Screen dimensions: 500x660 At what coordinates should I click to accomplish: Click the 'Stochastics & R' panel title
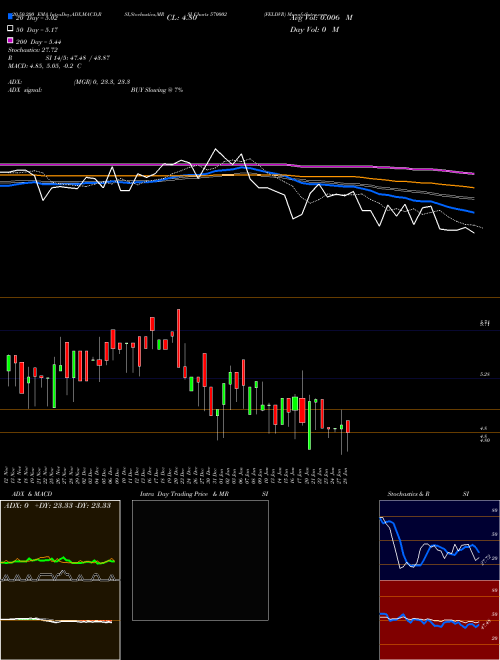(409, 494)
